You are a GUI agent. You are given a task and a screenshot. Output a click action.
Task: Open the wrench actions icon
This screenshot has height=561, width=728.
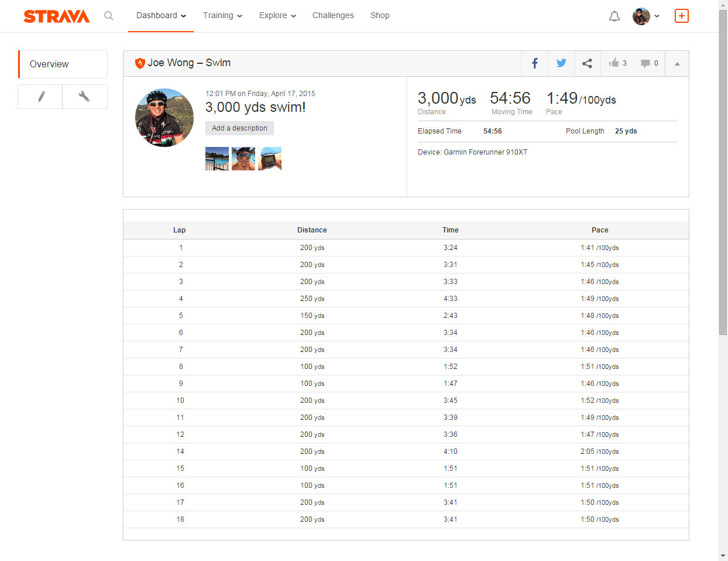85,97
